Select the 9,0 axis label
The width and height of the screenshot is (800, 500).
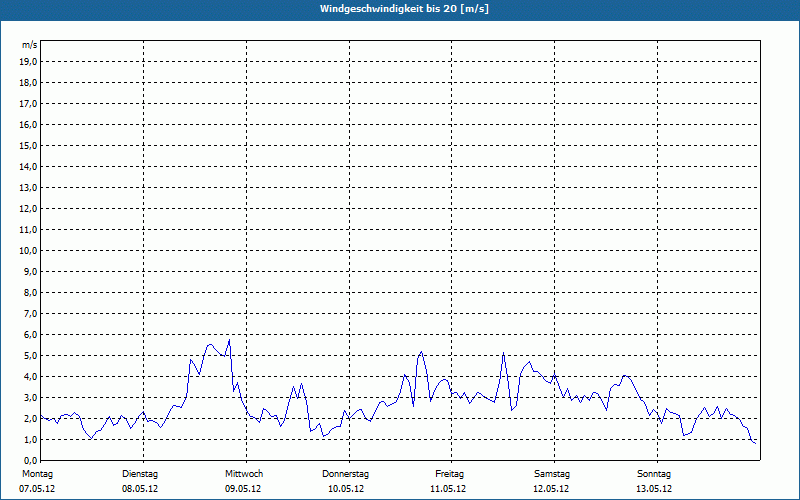coord(31,271)
